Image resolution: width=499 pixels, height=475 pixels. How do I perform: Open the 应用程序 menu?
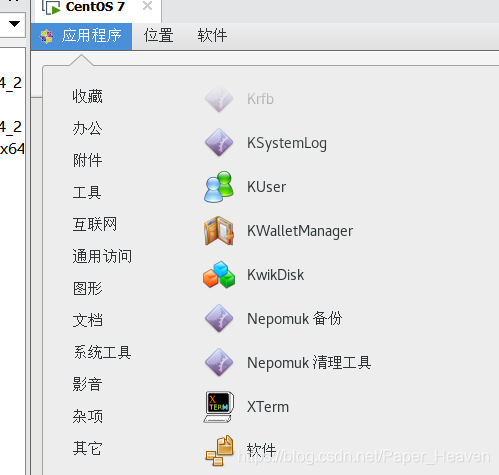tap(81, 36)
